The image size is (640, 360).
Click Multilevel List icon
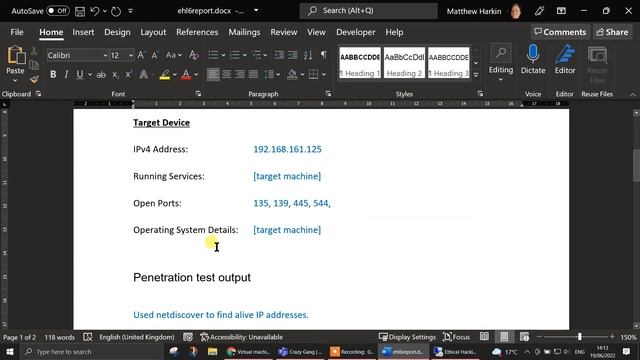tap(256, 55)
